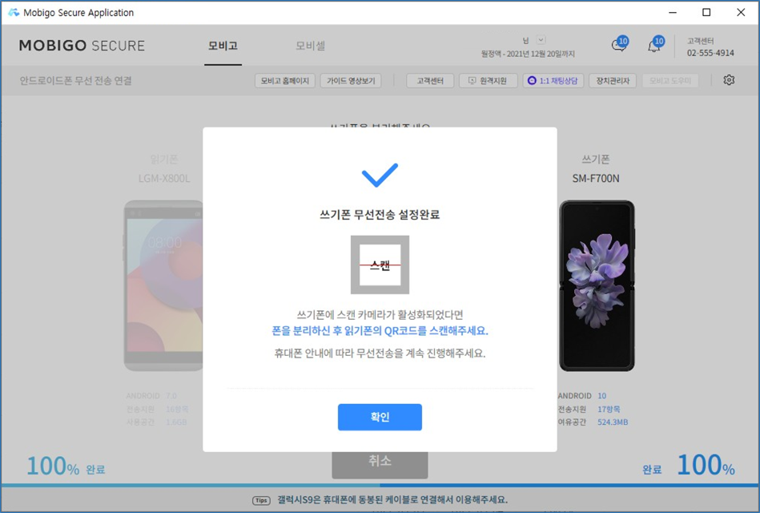Minimize the Mobigo window
The height and width of the screenshot is (513, 760).
(672, 13)
